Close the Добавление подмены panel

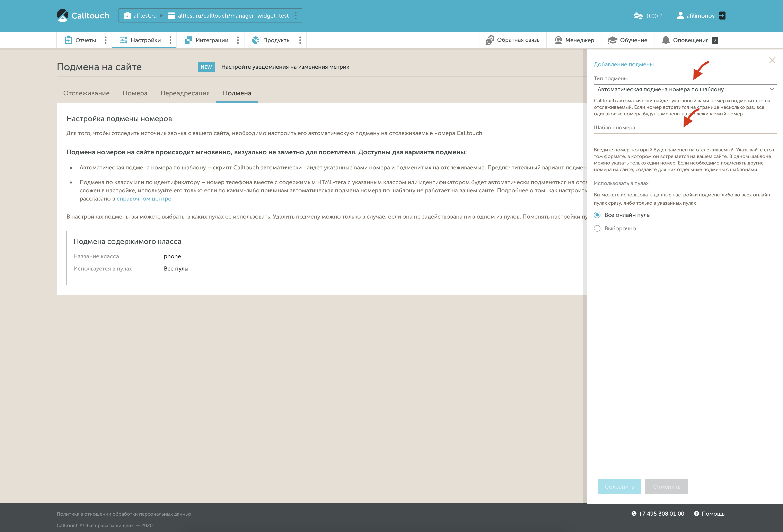772,60
